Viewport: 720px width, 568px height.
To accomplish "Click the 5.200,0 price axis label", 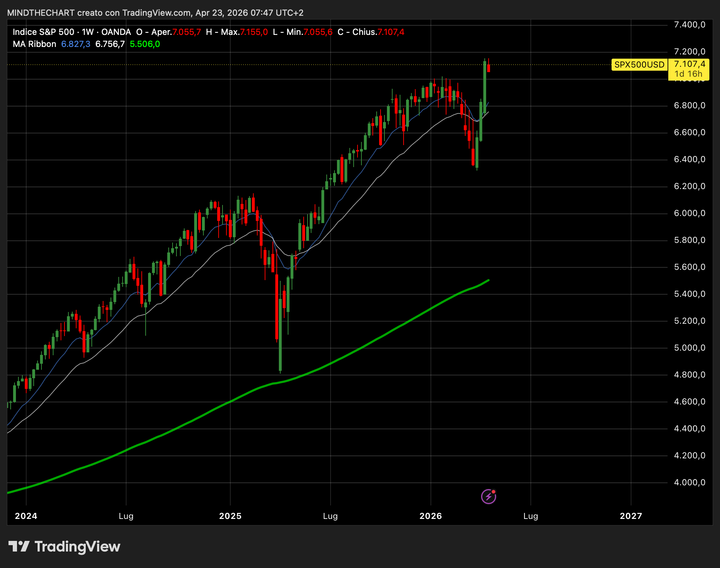I will 690,321.
